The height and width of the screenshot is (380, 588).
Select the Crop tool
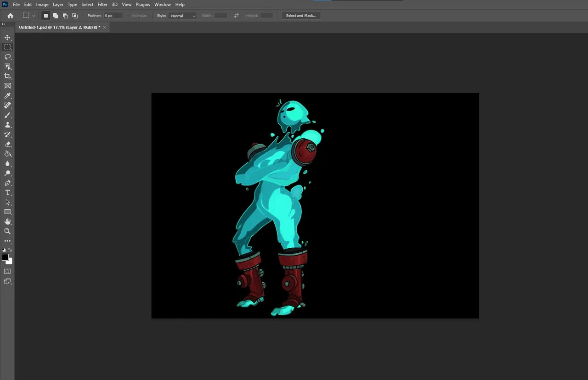pos(7,76)
